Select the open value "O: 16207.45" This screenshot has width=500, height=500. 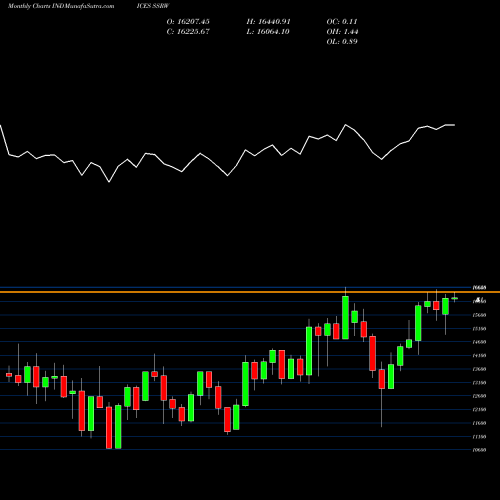[188, 22]
